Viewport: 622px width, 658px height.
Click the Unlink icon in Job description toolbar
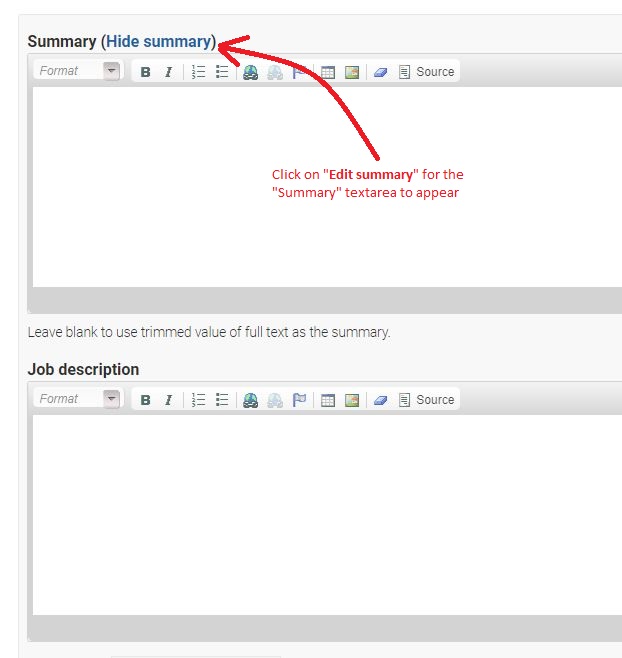275,400
